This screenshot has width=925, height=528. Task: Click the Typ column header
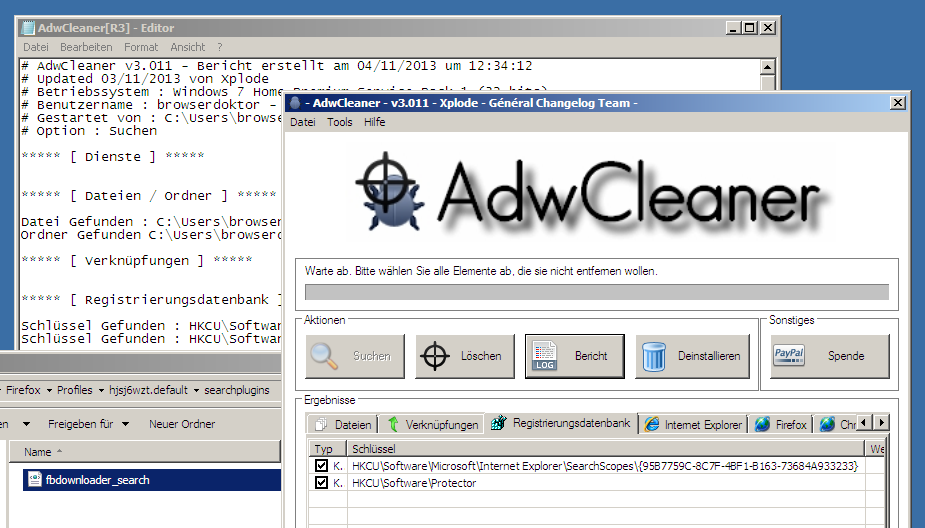tap(327, 449)
